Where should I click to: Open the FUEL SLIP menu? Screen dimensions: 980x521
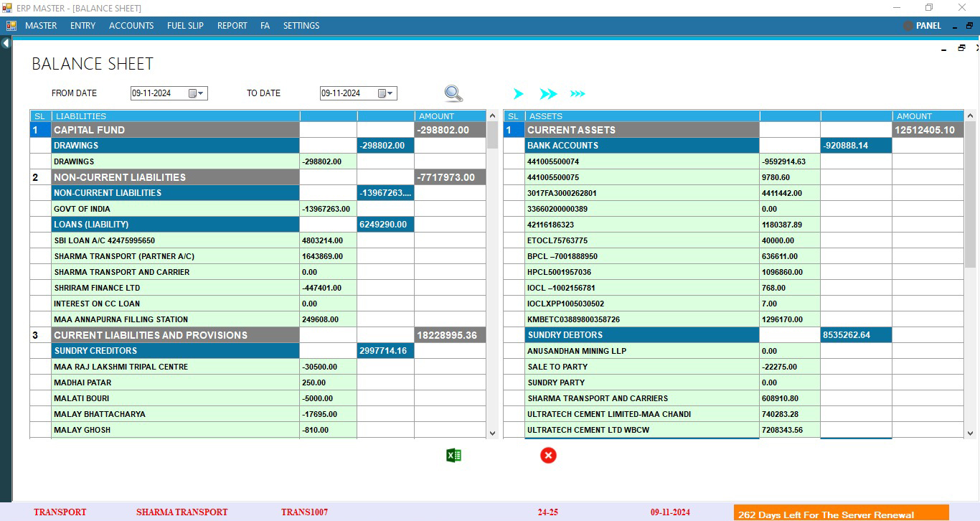185,25
